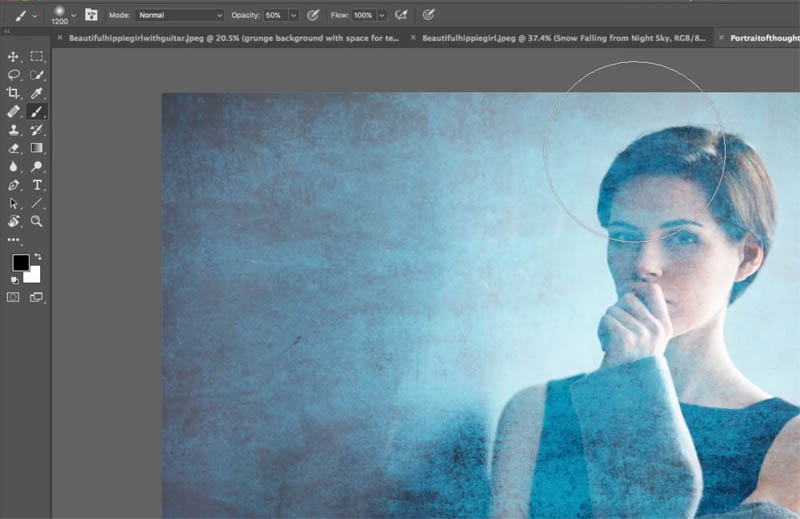
Task: Open the Flow value dropdown arrow
Action: pyautogui.click(x=382, y=15)
